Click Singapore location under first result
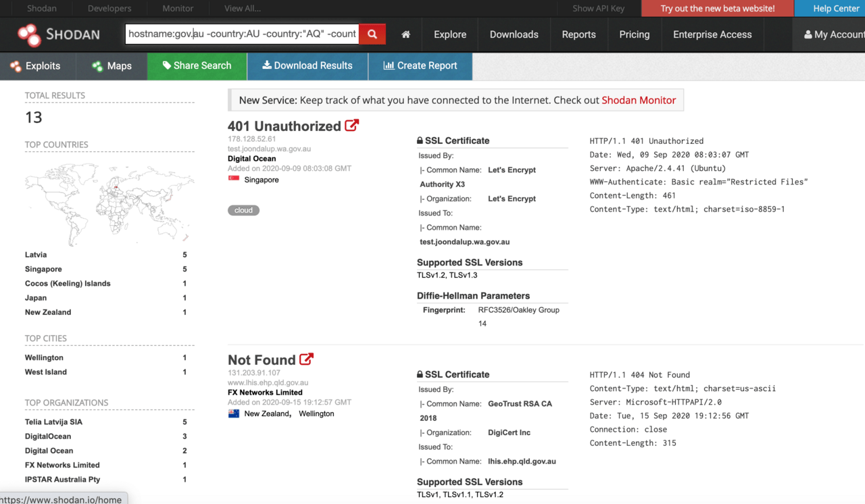The height and width of the screenshot is (504, 865). (262, 180)
